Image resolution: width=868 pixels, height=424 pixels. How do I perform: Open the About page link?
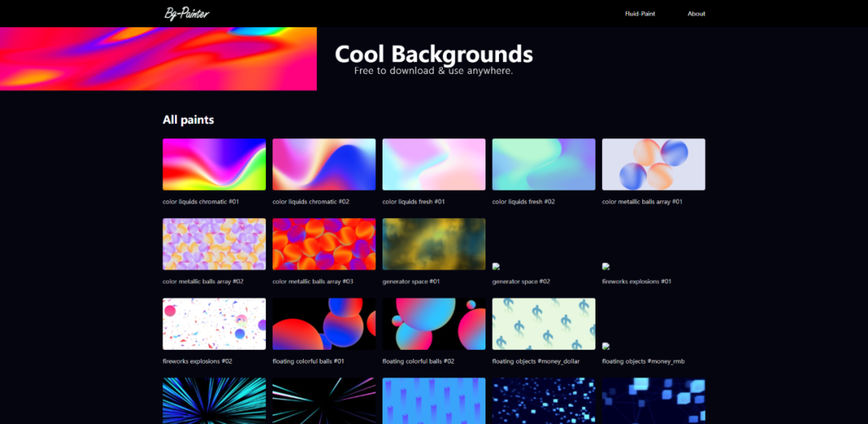point(696,14)
